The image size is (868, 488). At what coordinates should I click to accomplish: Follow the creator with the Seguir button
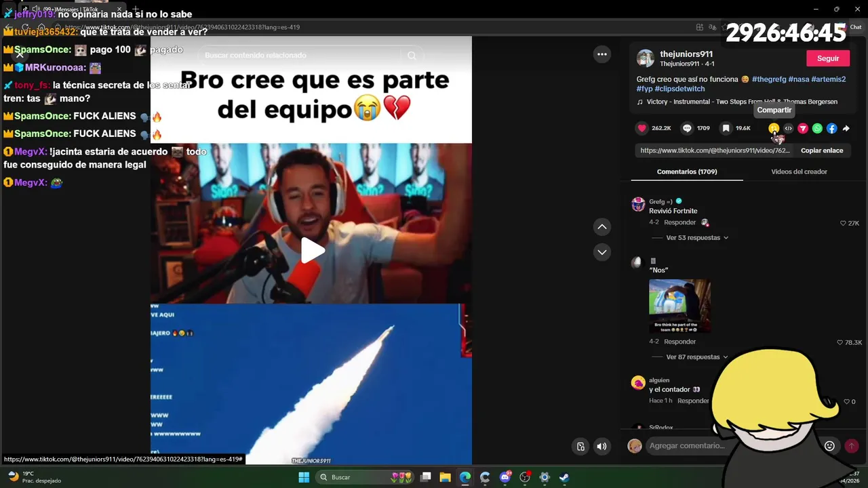pyautogui.click(x=828, y=58)
